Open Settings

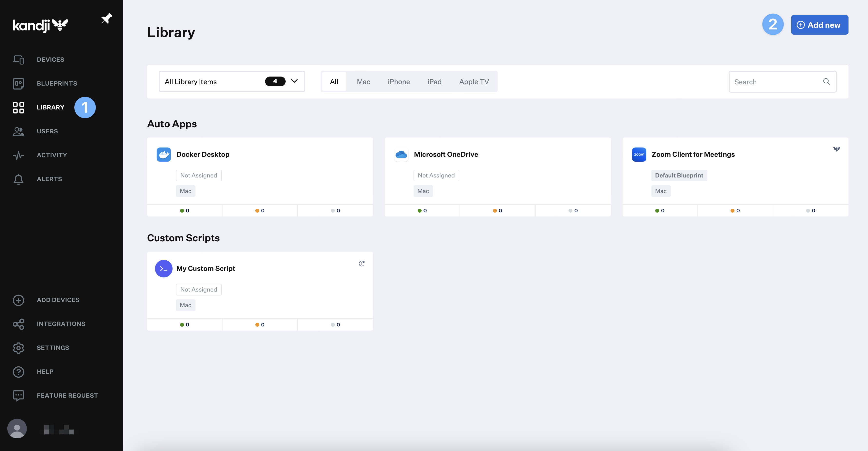[x=53, y=348]
